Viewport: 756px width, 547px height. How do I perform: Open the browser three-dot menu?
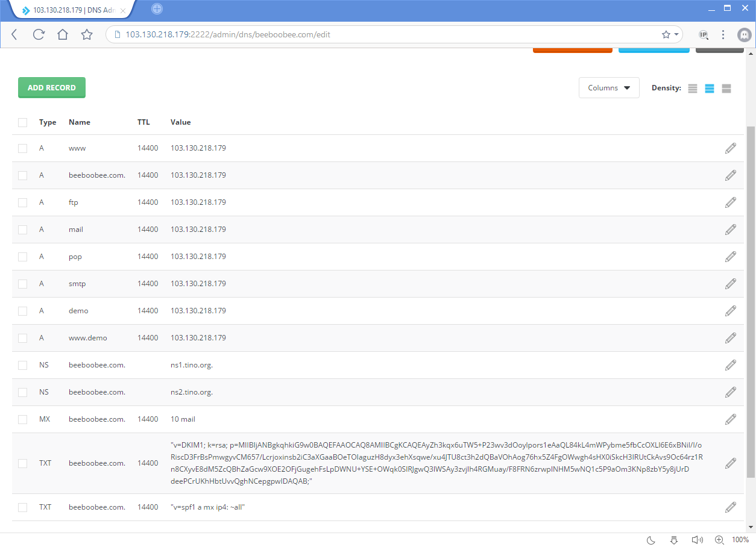723,35
